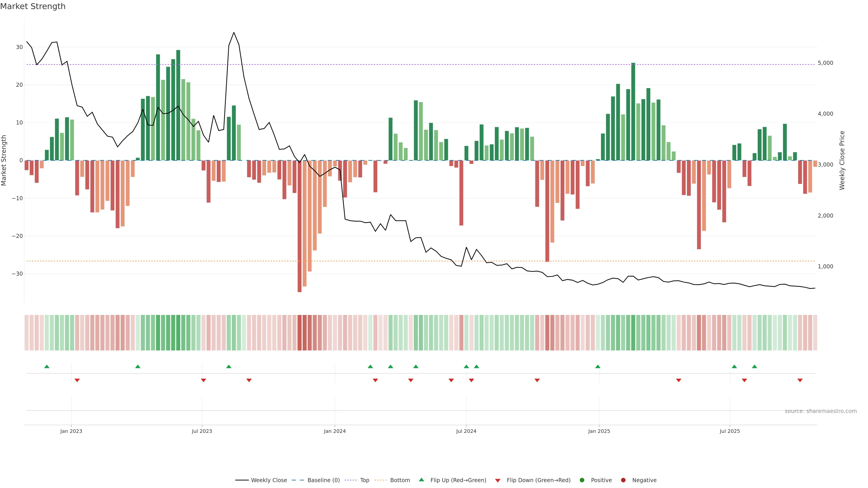Click Flip Up green triangle legend icon
This screenshot has height=488, width=868.
pos(421,480)
